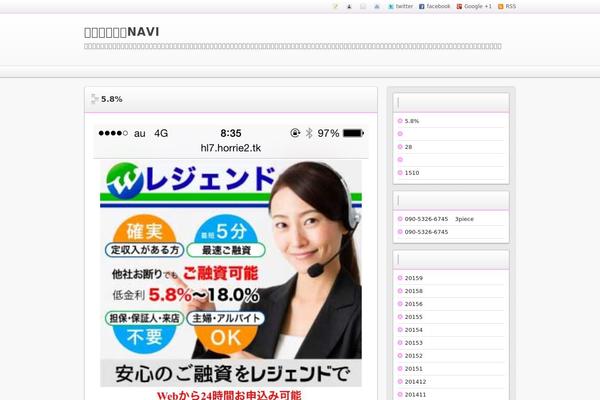
Task: Open the 5.8% post title heading
Action: click(x=112, y=99)
